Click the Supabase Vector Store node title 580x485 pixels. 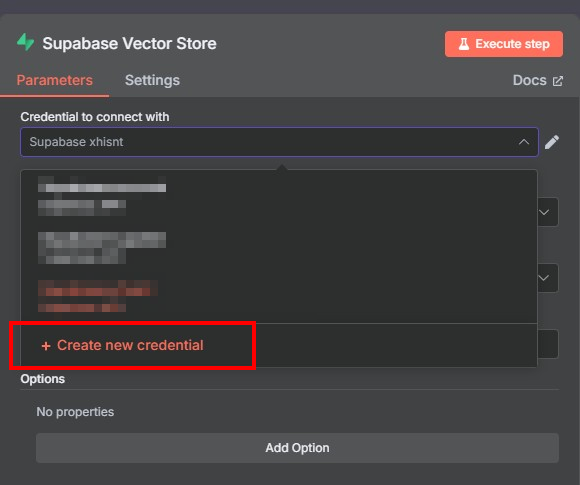coord(129,43)
